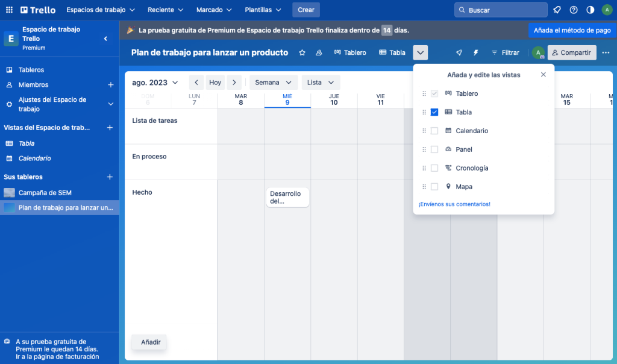Enable the Calendario view checkbox
The height and width of the screenshot is (364, 617).
(434, 131)
